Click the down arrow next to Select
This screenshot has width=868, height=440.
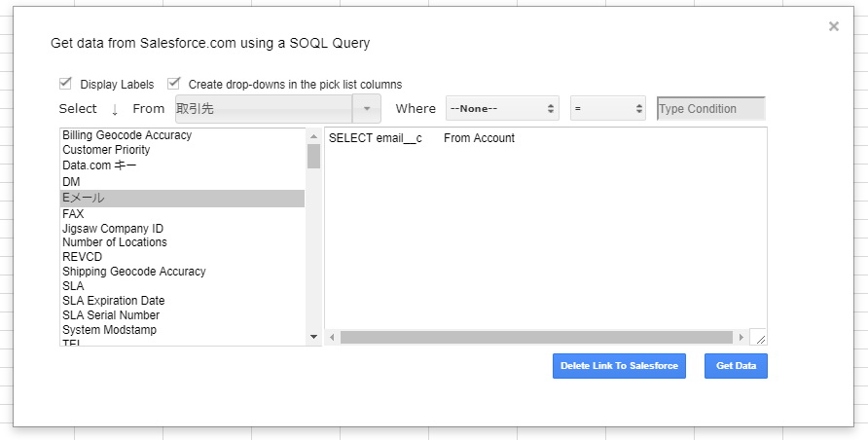115,109
